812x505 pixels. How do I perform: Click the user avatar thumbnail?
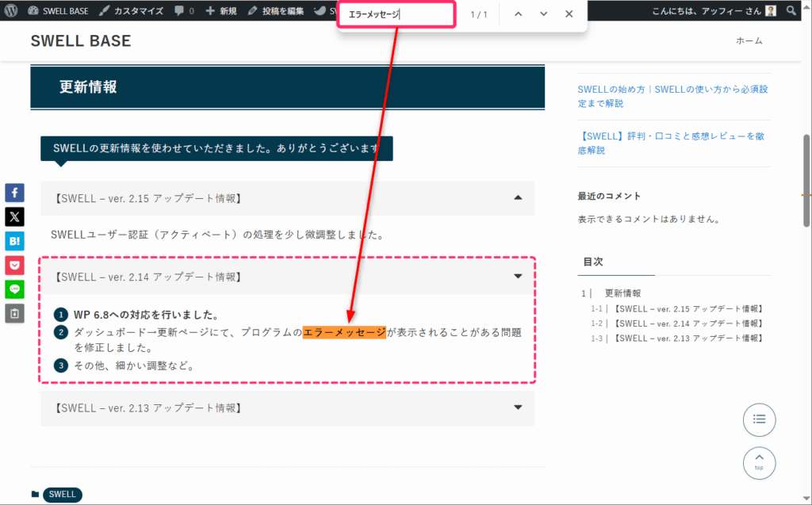click(x=771, y=11)
